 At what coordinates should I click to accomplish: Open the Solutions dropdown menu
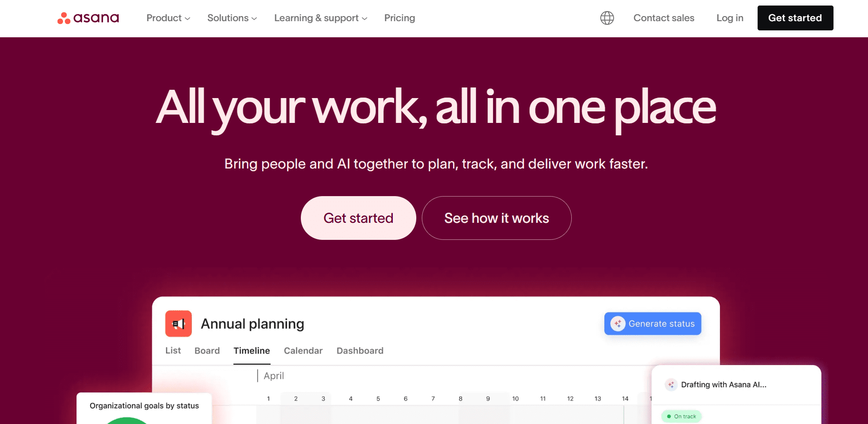point(231,18)
